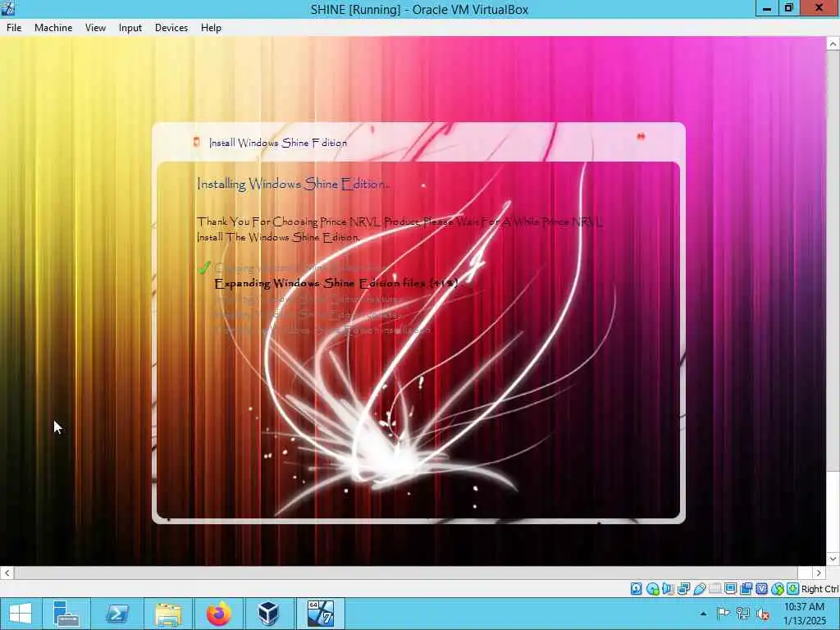Click the running SHINE VM taskbar button

coord(320,614)
